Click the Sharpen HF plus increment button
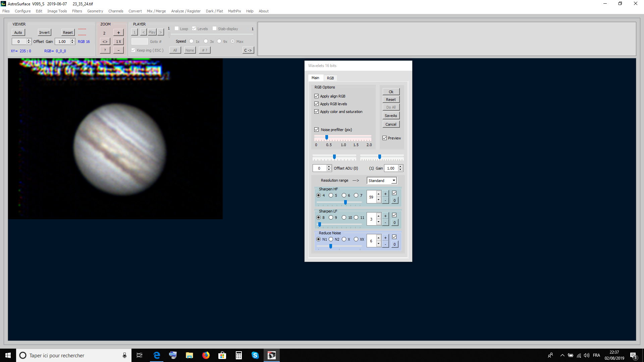 [x=385, y=194]
